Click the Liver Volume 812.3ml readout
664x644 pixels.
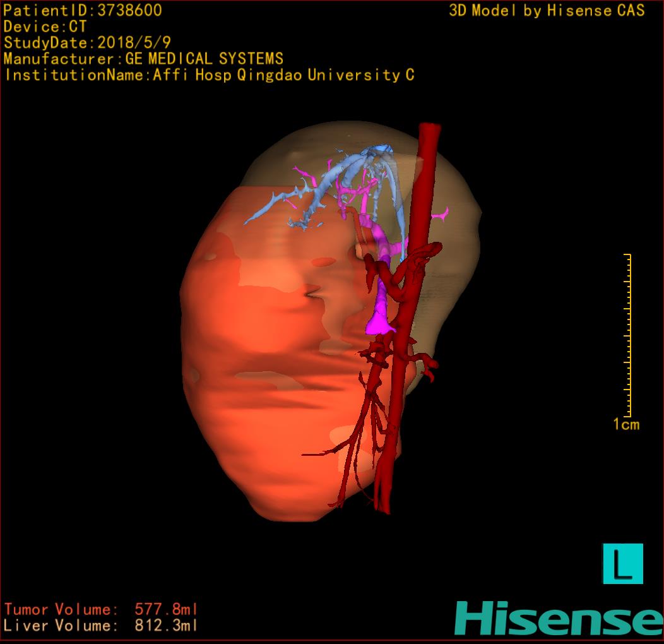(101, 626)
